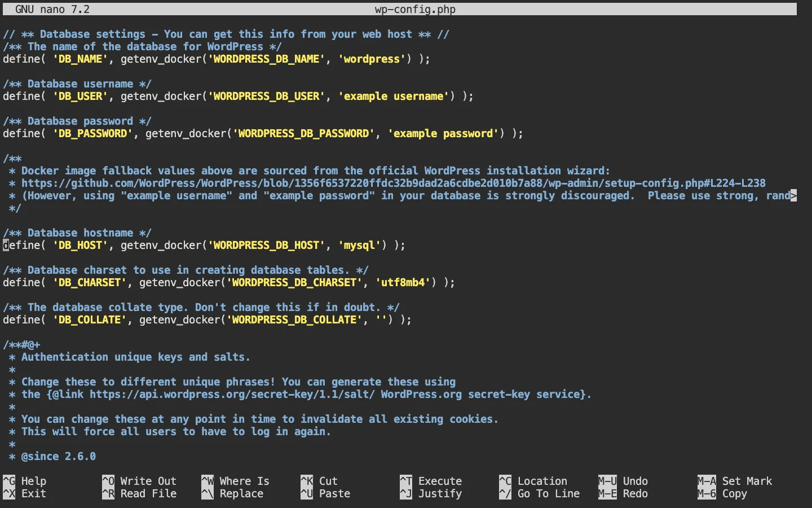Click the api.wordpress.org secret-key salt URL
812x508 pixels.
(x=232, y=394)
